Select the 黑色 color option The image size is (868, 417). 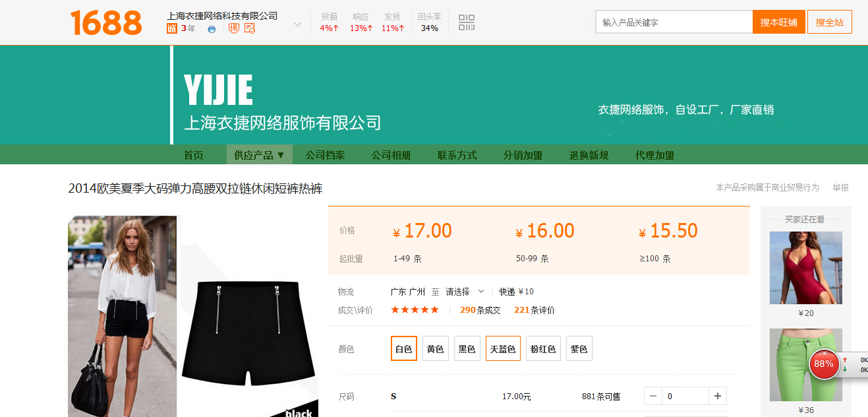pyautogui.click(x=467, y=348)
